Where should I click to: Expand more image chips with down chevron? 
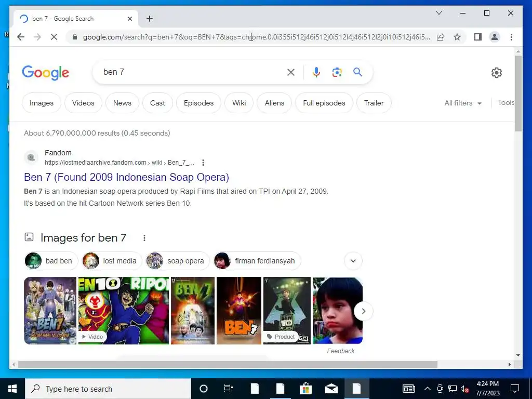[x=353, y=261]
